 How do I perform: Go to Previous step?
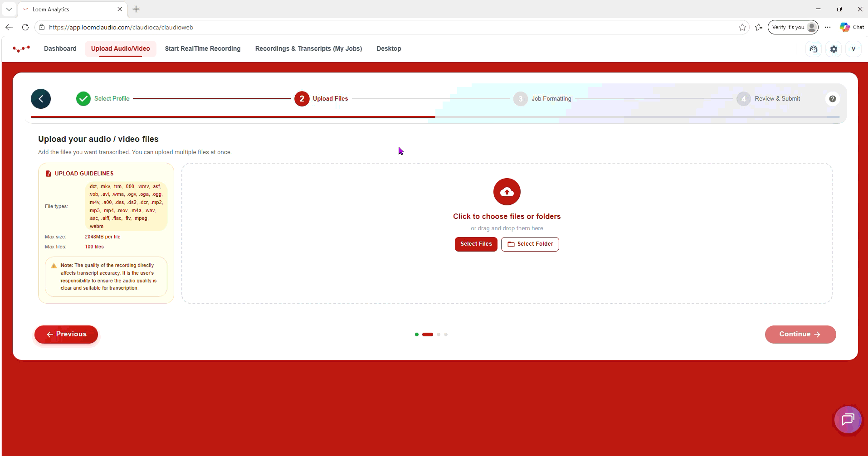click(66, 334)
